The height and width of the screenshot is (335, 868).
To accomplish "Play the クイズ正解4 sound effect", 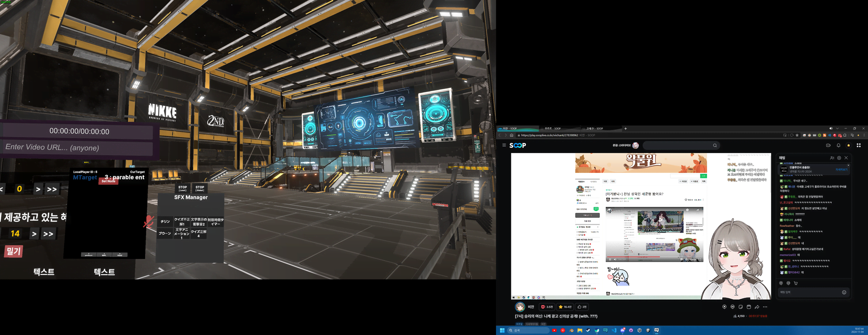I will 198,234.
